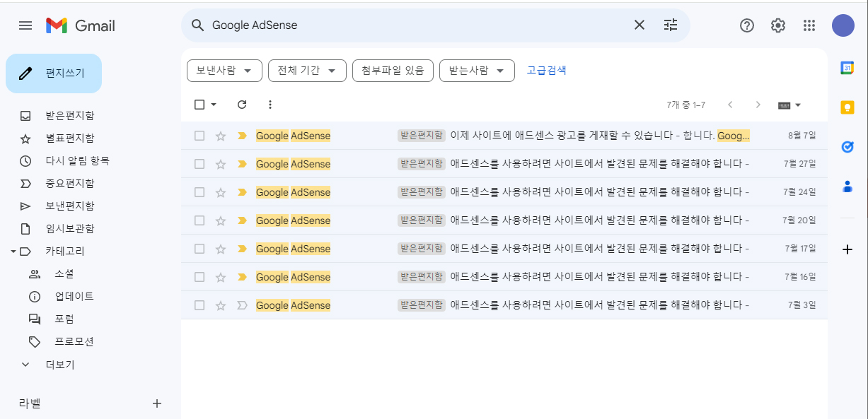868x419 pixels.
Task: Check the box for 7월 17일 email
Action: [x=199, y=249]
